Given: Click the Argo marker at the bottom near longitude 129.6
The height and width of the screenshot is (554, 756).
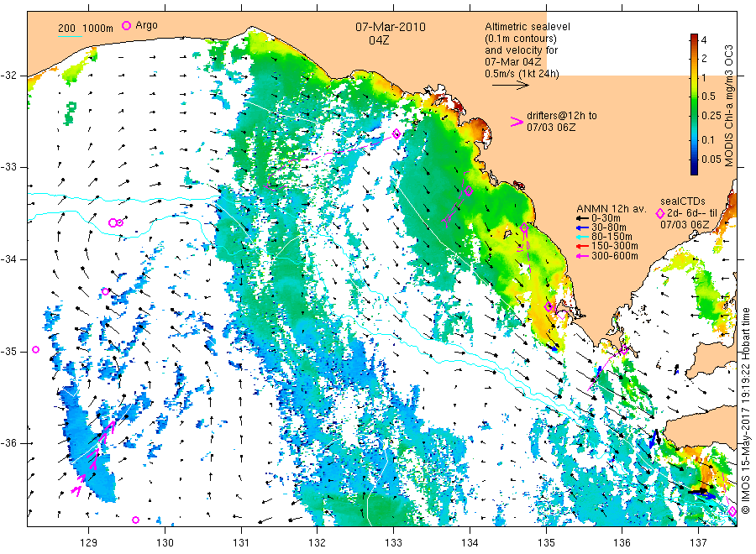Looking at the screenshot, I should pos(135,520).
